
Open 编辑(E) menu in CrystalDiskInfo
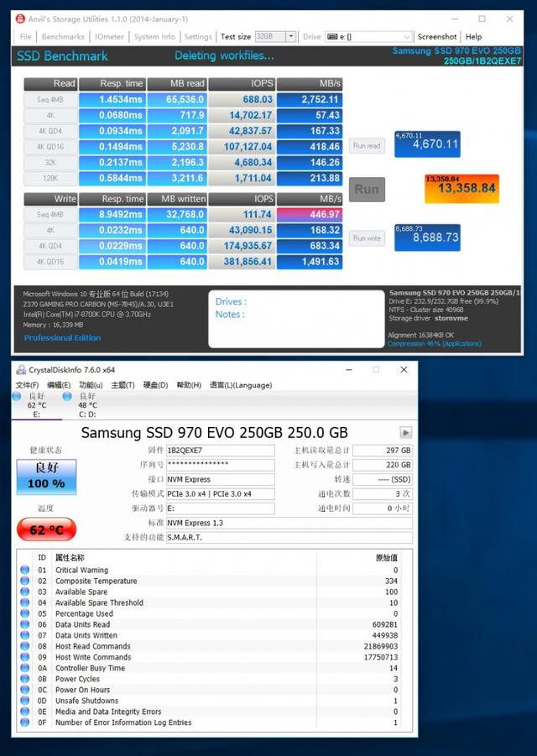(x=59, y=385)
